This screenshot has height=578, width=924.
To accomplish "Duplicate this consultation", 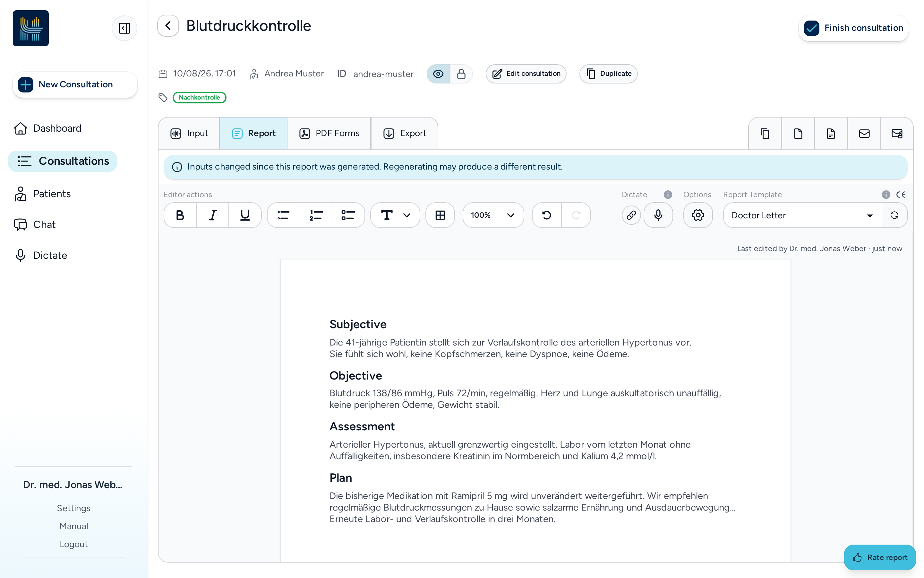I will point(609,74).
